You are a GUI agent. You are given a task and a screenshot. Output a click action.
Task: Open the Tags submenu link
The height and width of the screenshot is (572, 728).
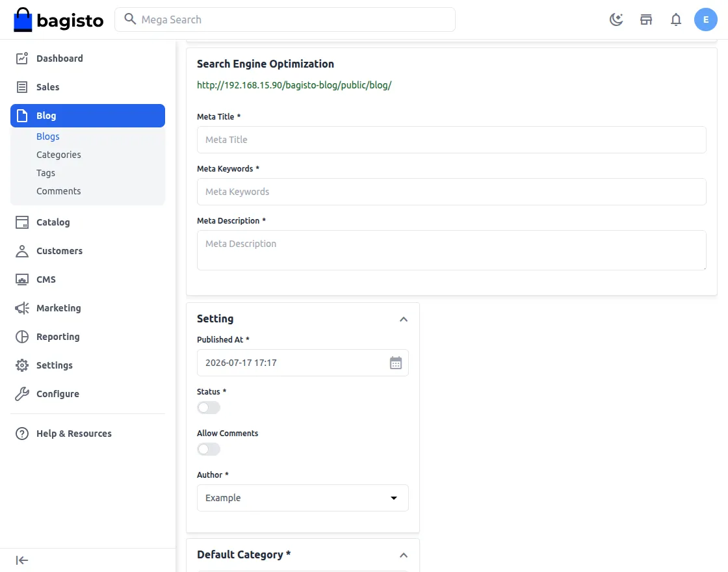point(45,173)
